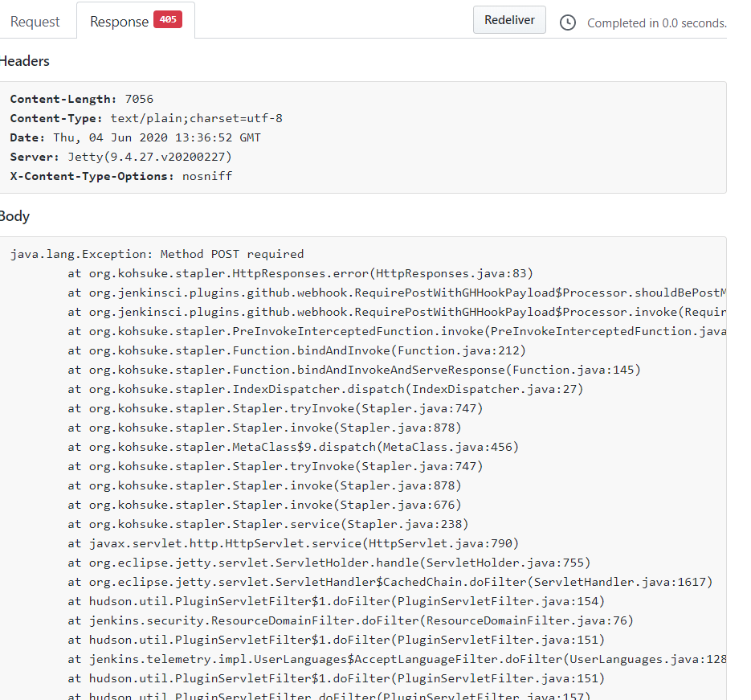Click the 'Completed in 0.0 seconds' text
The width and height of the screenshot is (751, 700).
coord(656,23)
